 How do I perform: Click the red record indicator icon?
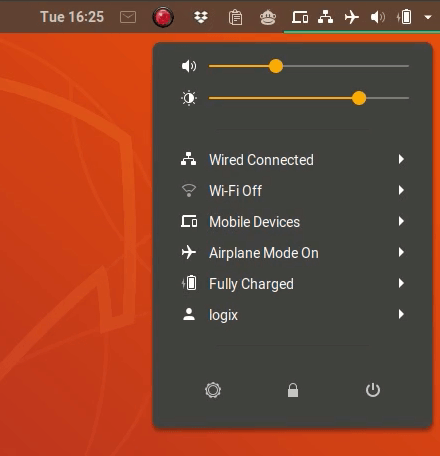click(x=163, y=17)
